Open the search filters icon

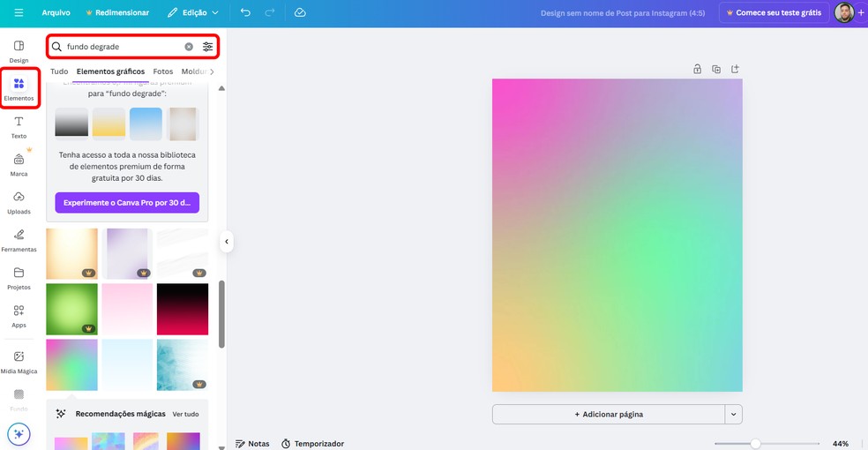207,47
